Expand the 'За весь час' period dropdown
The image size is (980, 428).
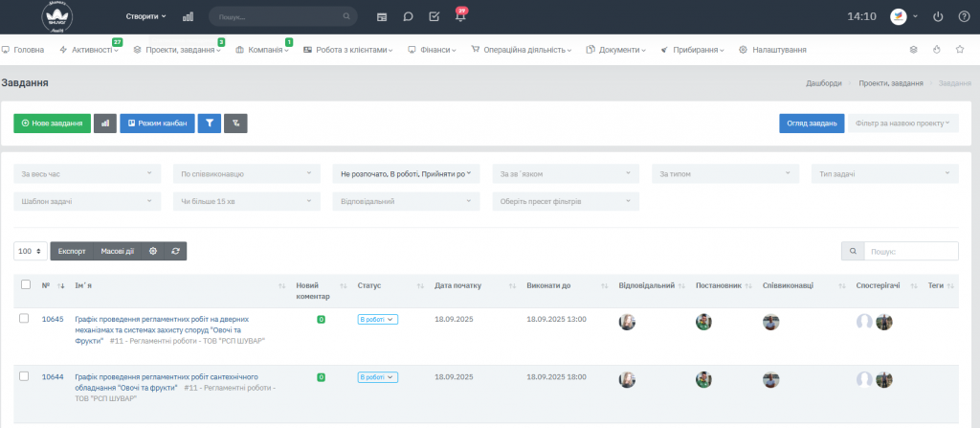pyautogui.click(x=87, y=173)
